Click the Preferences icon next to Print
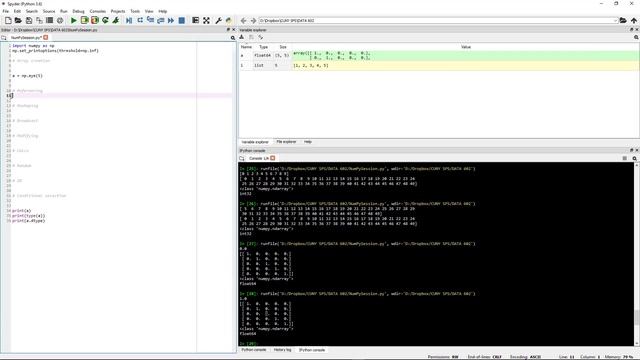The height and width of the screenshot is (360, 640). pyautogui.click(x=60, y=20)
